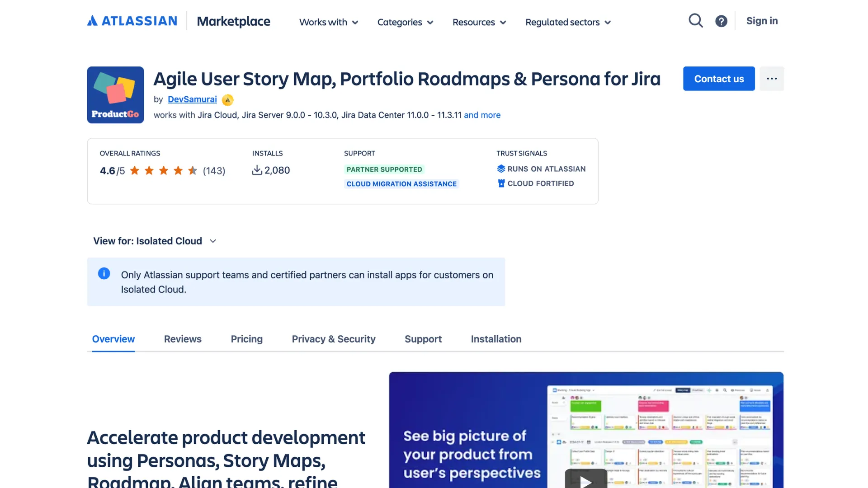This screenshot has width=868, height=488.
Task: Click the help question mark icon
Action: (x=722, y=21)
